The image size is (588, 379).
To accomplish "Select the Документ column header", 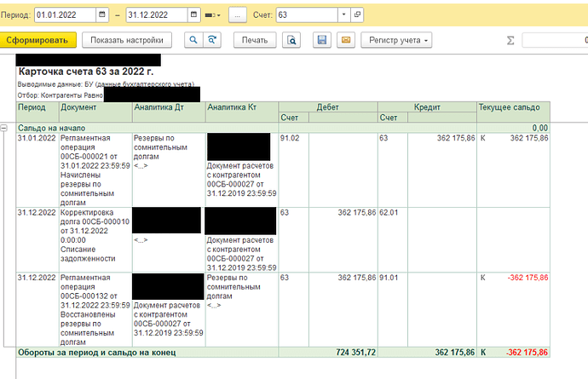I will tap(95, 112).
